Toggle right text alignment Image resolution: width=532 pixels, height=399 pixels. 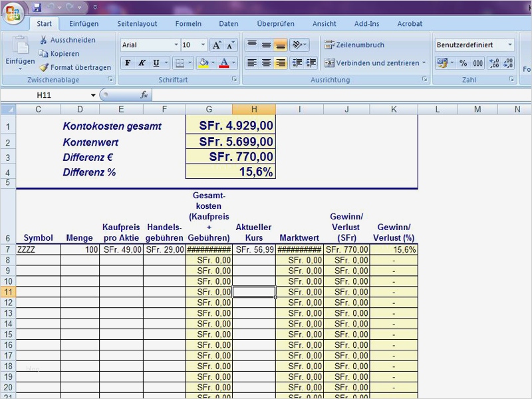click(x=279, y=63)
